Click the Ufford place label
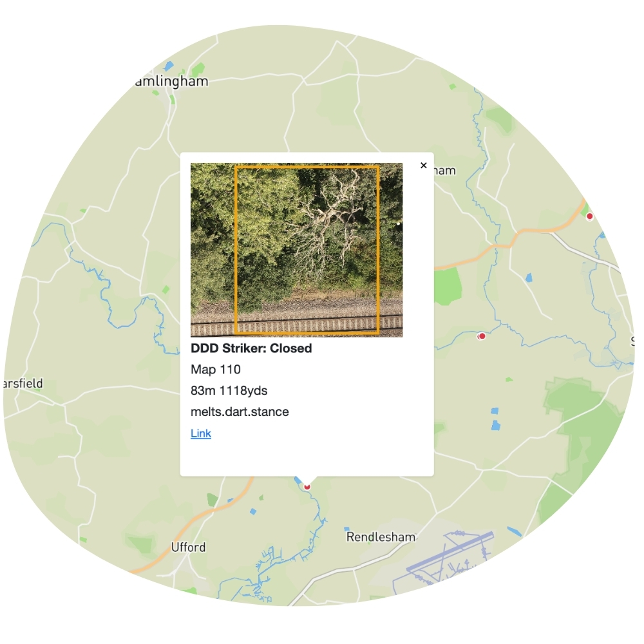This screenshot has height=644, width=644. click(188, 547)
